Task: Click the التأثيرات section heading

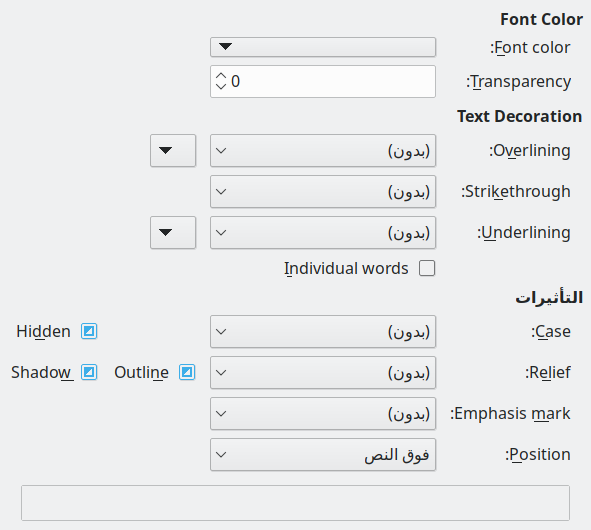Action: pyautogui.click(x=549, y=297)
